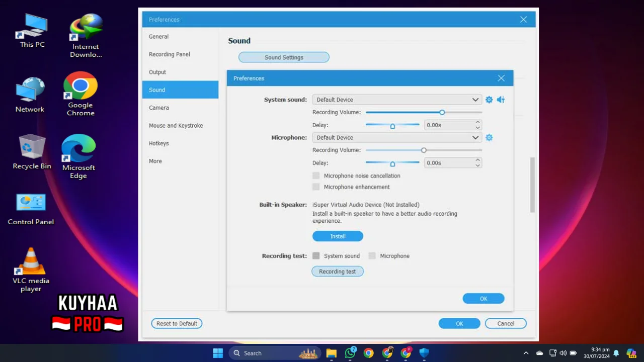This screenshot has height=362, width=644.
Task: Open This PC desktop icon
Action: click(32, 31)
